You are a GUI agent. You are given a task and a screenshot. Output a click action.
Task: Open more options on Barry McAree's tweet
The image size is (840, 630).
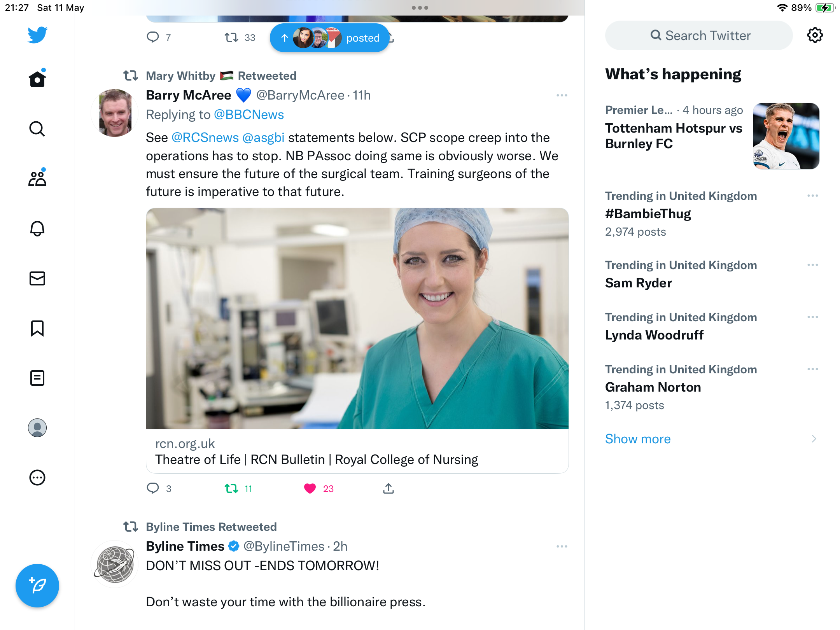point(562,95)
